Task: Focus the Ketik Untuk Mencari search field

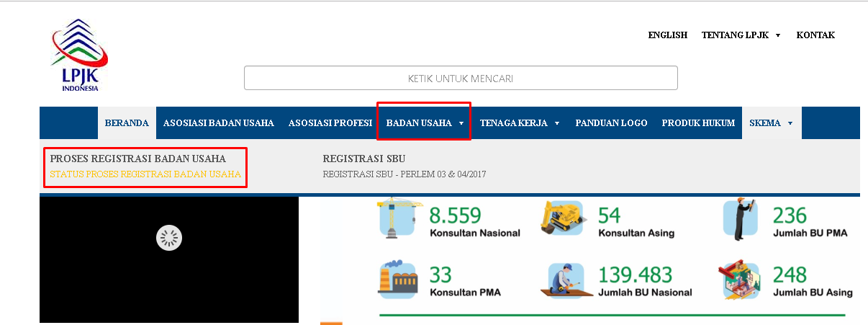Action: [461, 78]
